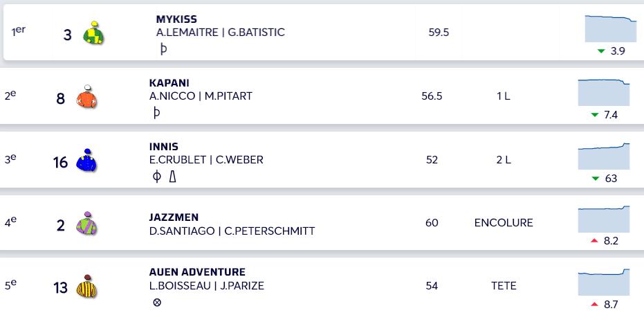Image resolution: width=644 pixels, height=313 pixels.
Task: Click Auen Adventure striped jockey silks icon
Action: tap(86, 286)
